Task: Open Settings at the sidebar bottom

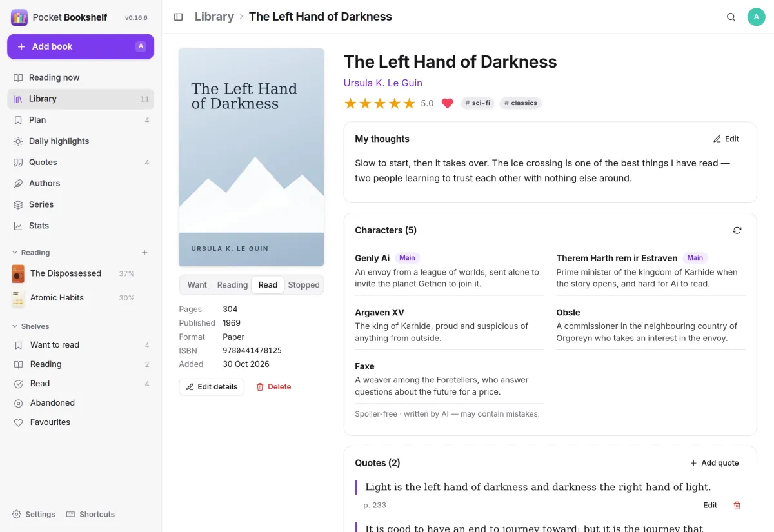Action: coord(34,514)
